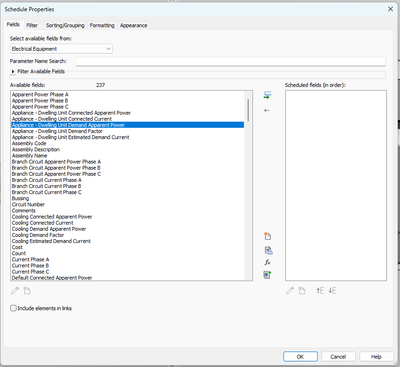The width and height of the screenshot is (400, 367).
Task: Click the edit pencil under Scheduled fields
Action: [290, 291]
